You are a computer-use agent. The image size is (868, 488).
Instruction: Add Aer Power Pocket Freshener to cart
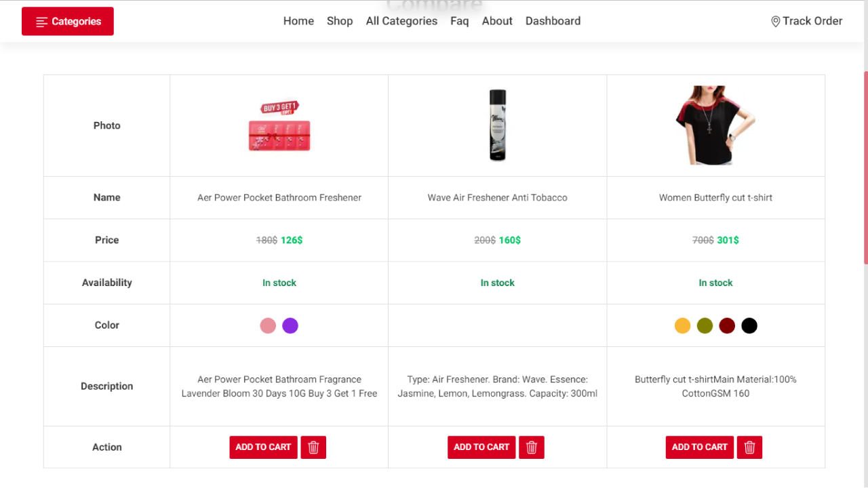263,447
